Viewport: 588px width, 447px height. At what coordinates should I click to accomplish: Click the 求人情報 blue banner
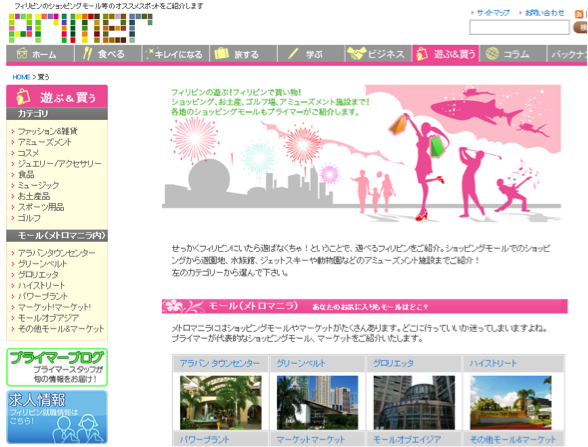pyautogui.click(x=57, y=417)
